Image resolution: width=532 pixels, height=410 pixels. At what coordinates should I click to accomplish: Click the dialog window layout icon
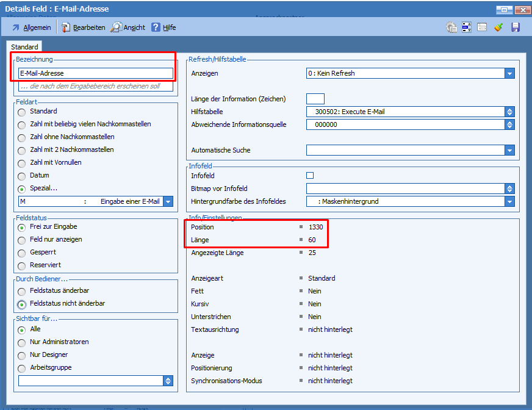pyautogui.click(x=482, y=27)
